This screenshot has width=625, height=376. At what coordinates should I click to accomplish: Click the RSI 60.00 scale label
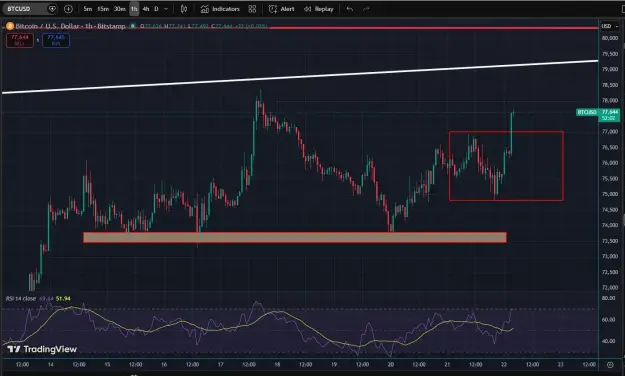tap(609, 319)
